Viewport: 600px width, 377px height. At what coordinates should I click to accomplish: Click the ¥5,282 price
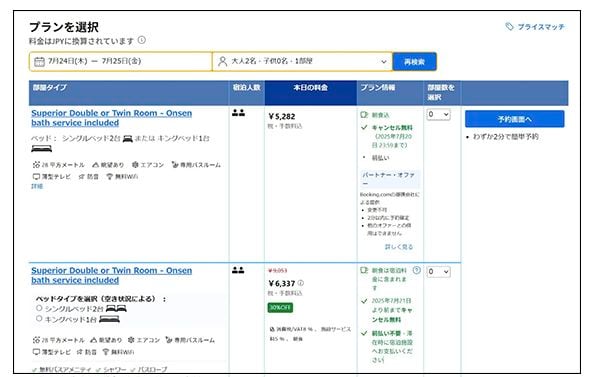(282, 116)
